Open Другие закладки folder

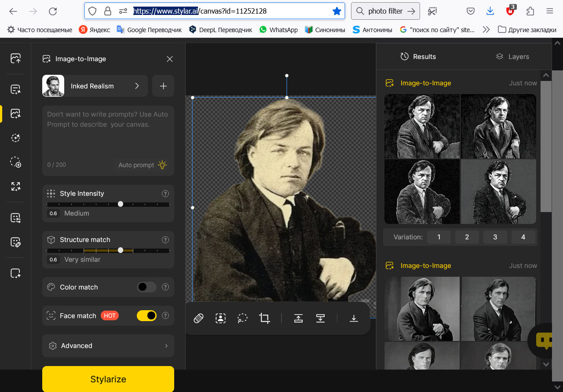click(x=527, y=29)
